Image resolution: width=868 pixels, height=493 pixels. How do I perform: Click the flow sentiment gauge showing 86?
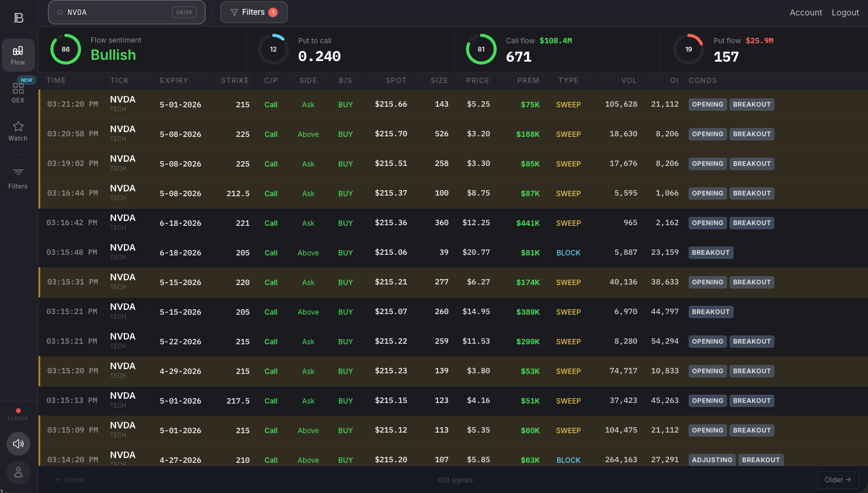point(66,49)
